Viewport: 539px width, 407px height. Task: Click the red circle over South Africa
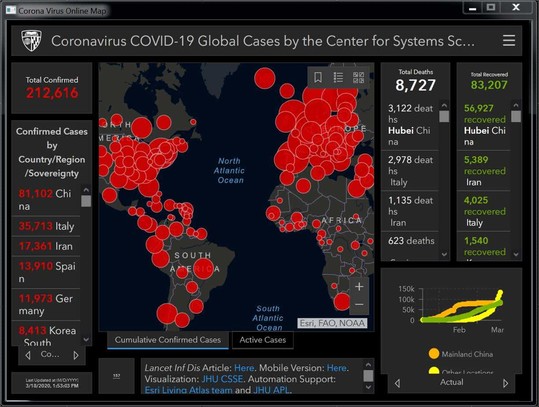[342, 302]
